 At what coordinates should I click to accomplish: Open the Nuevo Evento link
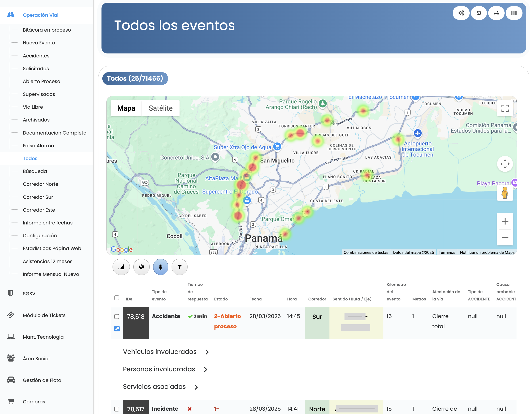coord(39,43)
